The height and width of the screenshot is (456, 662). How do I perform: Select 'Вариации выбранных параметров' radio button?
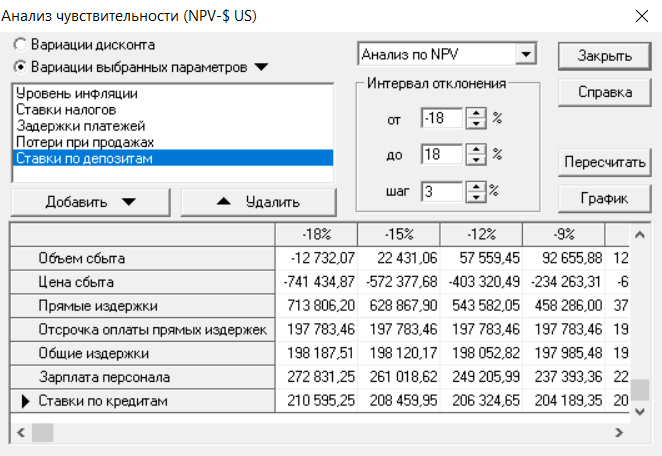(20, 67)
